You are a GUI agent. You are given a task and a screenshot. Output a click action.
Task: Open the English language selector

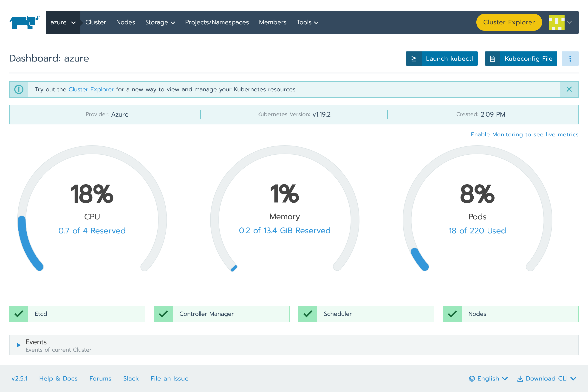pyautogui.click(x=488, y=378)
